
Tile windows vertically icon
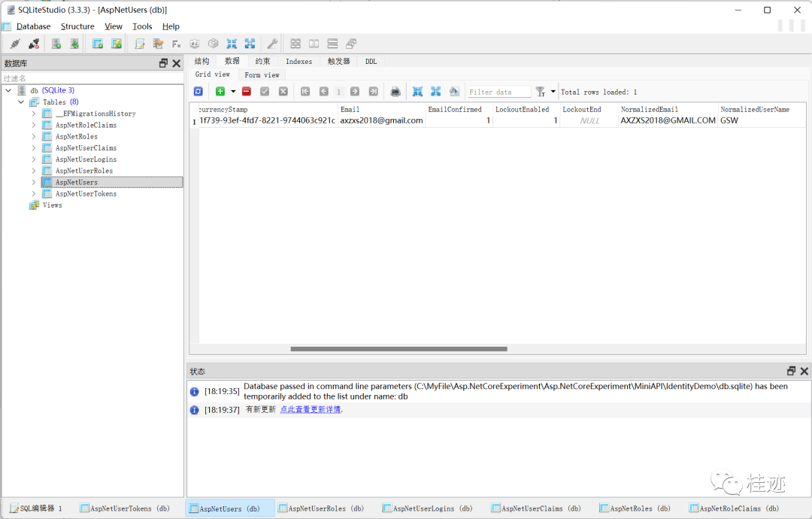coord(314,44)
